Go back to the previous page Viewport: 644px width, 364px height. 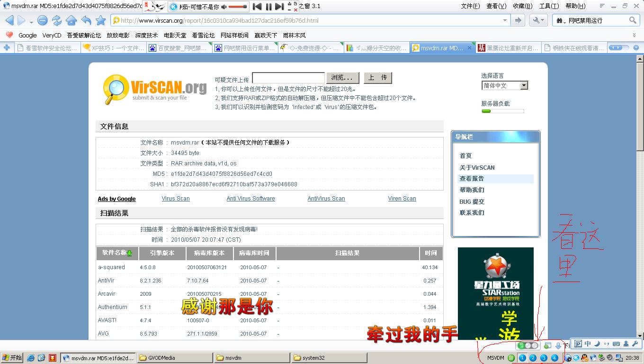click(x=9, y=20)
